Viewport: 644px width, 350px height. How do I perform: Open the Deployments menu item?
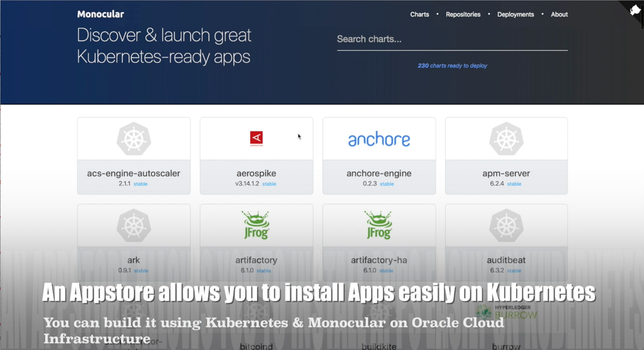(515, 14)
